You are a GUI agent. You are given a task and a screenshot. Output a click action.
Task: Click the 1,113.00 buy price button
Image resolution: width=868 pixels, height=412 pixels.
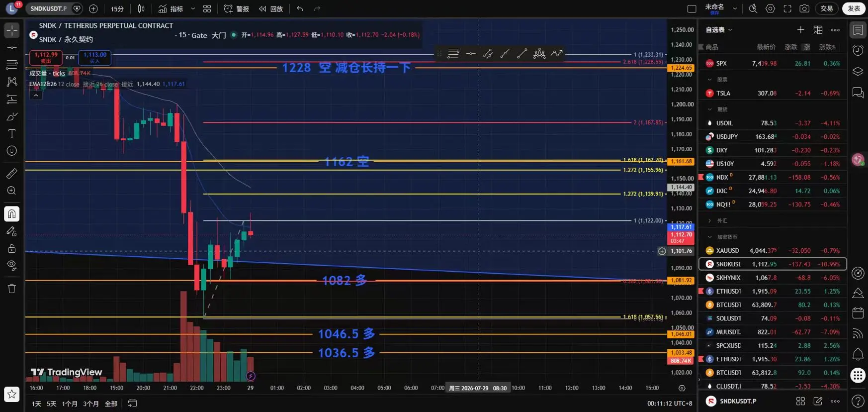pyautogui.click(x=94, y=58)
